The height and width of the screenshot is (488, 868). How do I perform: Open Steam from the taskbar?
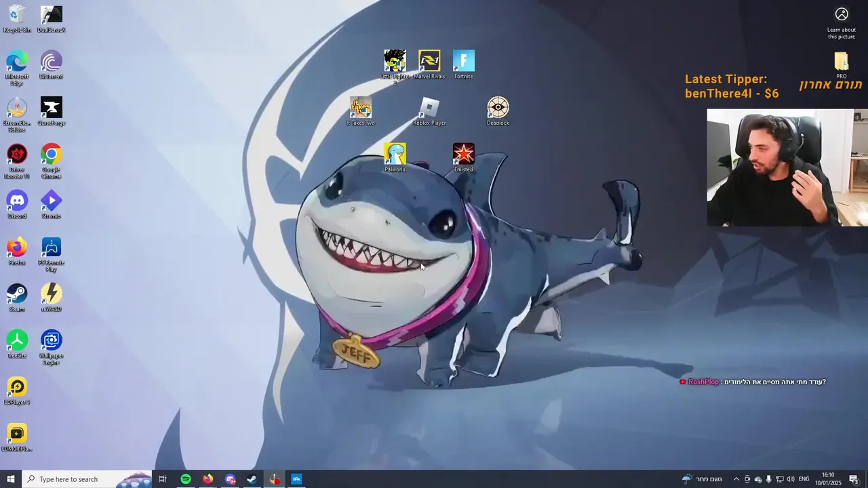(x=252, y=479)
